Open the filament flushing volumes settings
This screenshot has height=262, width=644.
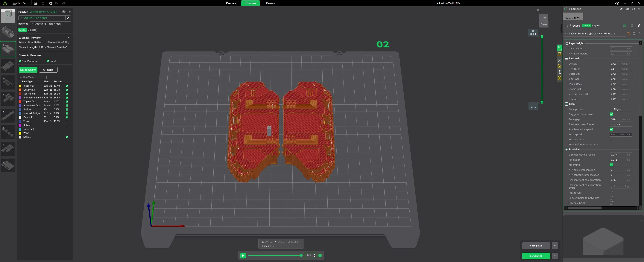(x=622, y=9)
